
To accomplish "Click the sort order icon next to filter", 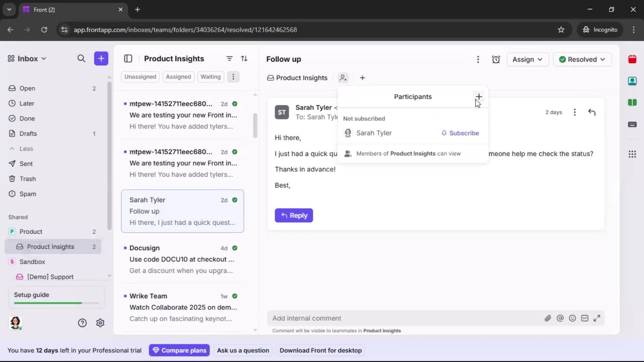I will 245,58.
